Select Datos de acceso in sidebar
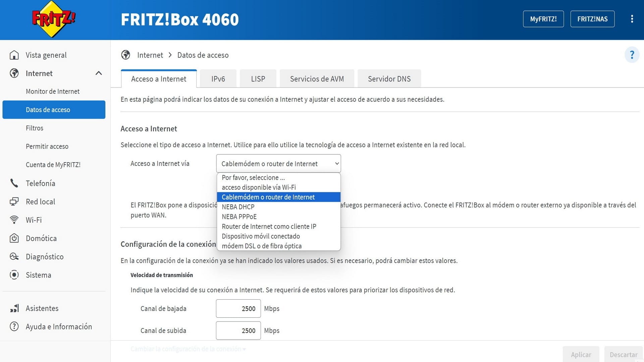This screenshot has width=644, height=362. (54, 110)
